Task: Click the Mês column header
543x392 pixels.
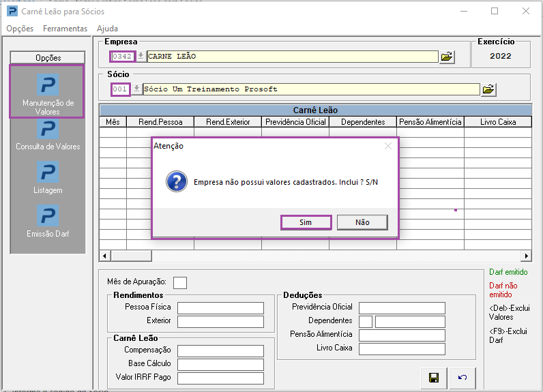Action: pyautogui.click(x=113, y=122)
